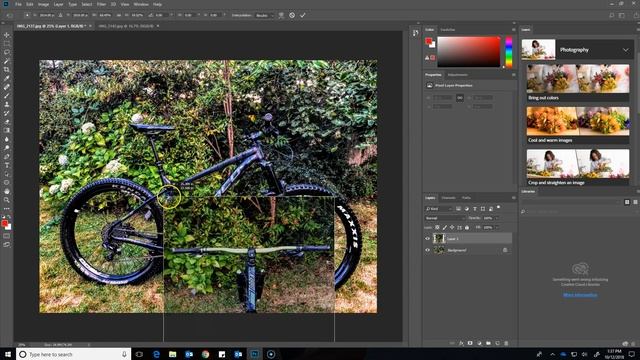Switch to the Adjustments tab

458,75
